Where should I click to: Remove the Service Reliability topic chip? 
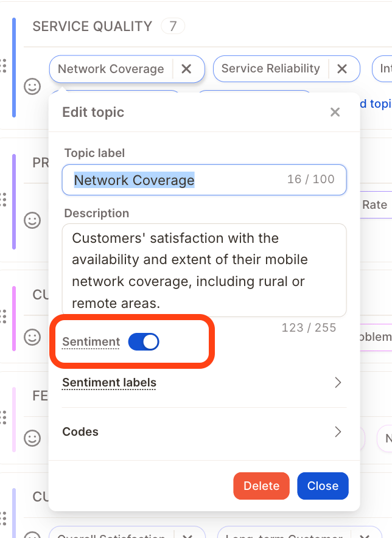tap(342, 69)
